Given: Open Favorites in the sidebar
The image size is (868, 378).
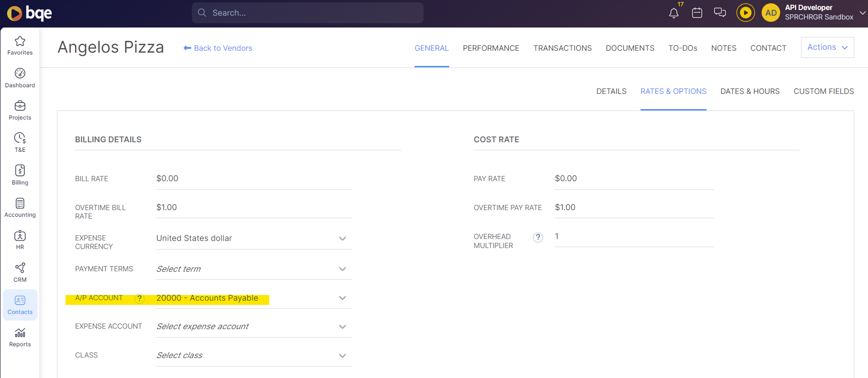Looking at the screenshot, I should pyautogui.click(x=20, y=46).
